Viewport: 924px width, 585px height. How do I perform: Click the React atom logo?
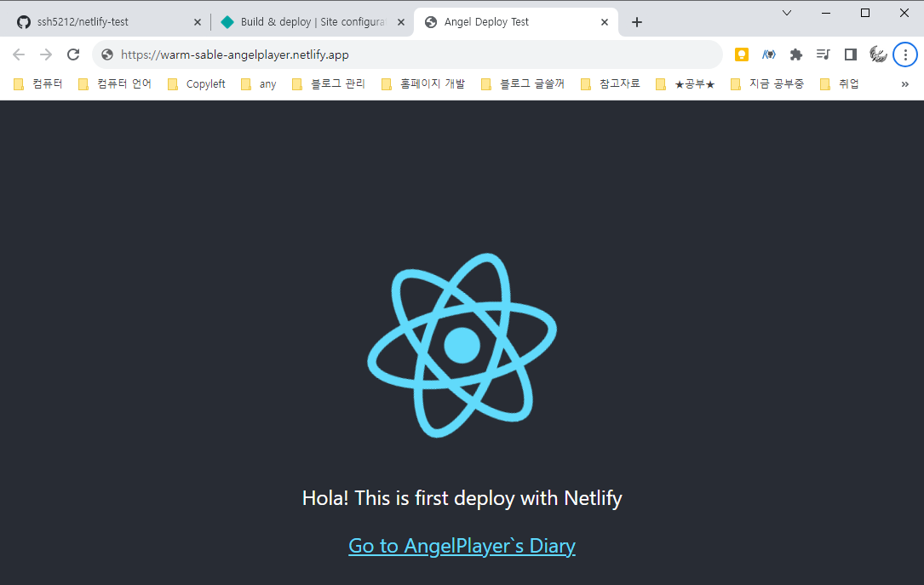click(x=462, y=345)
